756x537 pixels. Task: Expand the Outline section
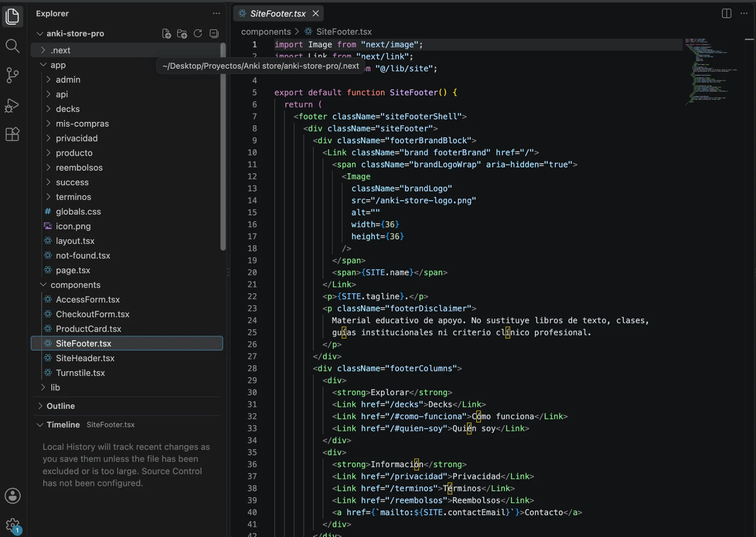click(127, 406)
